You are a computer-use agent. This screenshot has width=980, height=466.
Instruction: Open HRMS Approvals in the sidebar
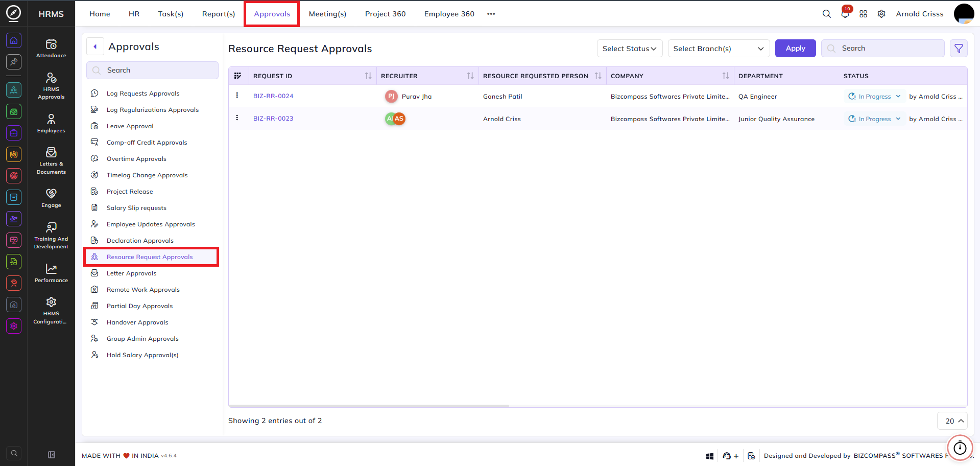pyautogui.click(x=51, y=86)
